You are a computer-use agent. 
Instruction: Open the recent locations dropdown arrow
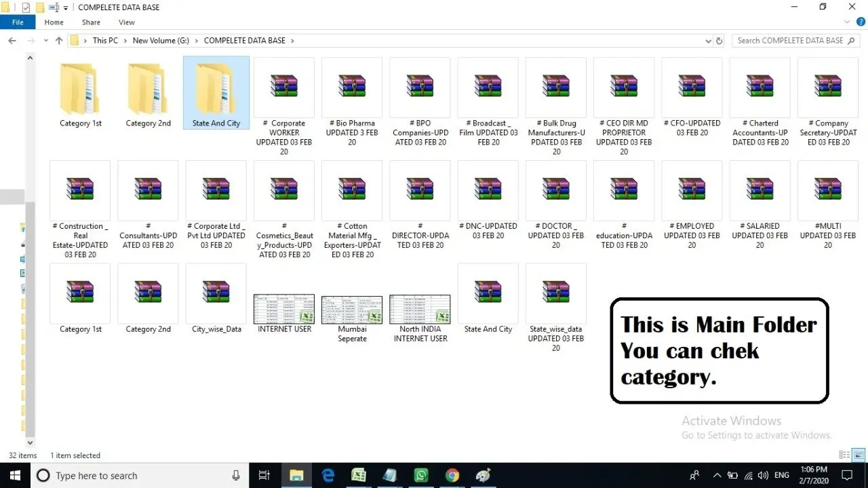pos(45,41)
